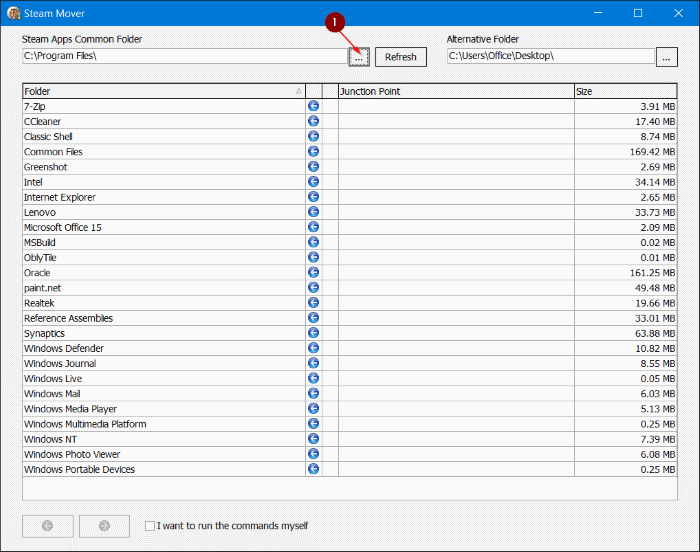
Task: Click the blue arrow icon beside Windows Live
Action: 313,378
